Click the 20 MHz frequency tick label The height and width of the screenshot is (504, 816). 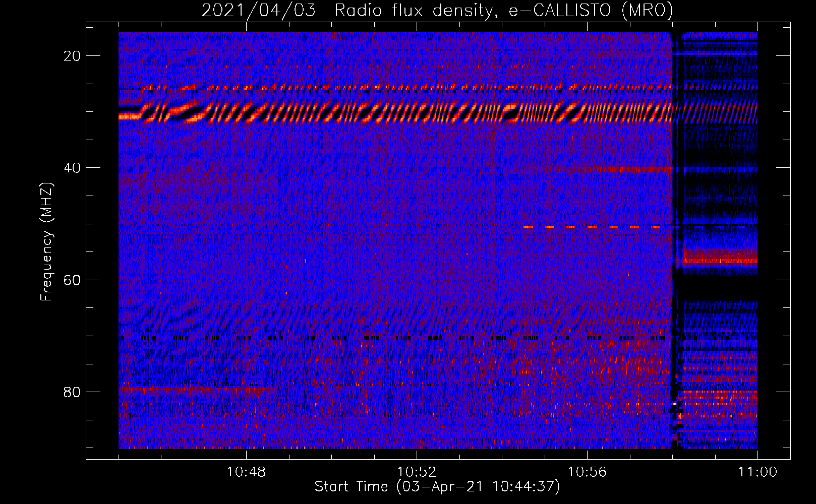click(73, 56)
